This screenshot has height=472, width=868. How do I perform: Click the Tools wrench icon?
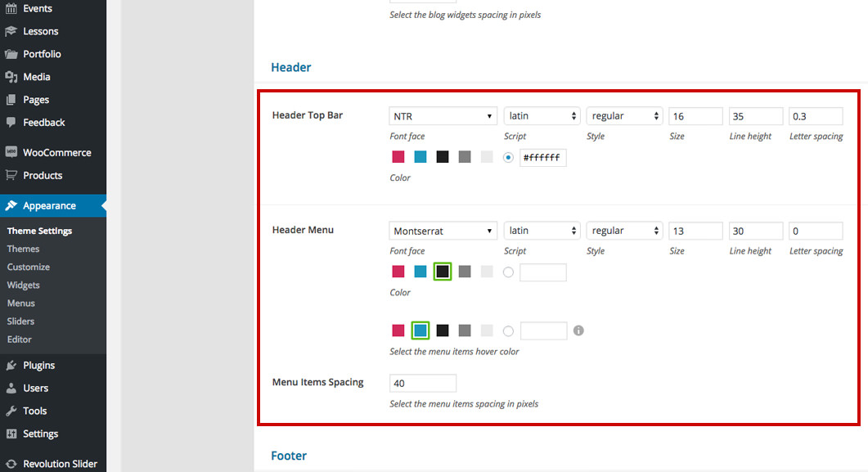point(11,411)
